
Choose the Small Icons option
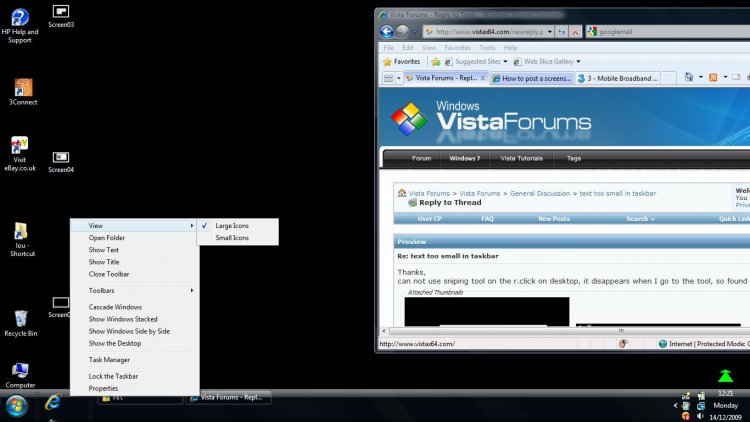(232, 238)
